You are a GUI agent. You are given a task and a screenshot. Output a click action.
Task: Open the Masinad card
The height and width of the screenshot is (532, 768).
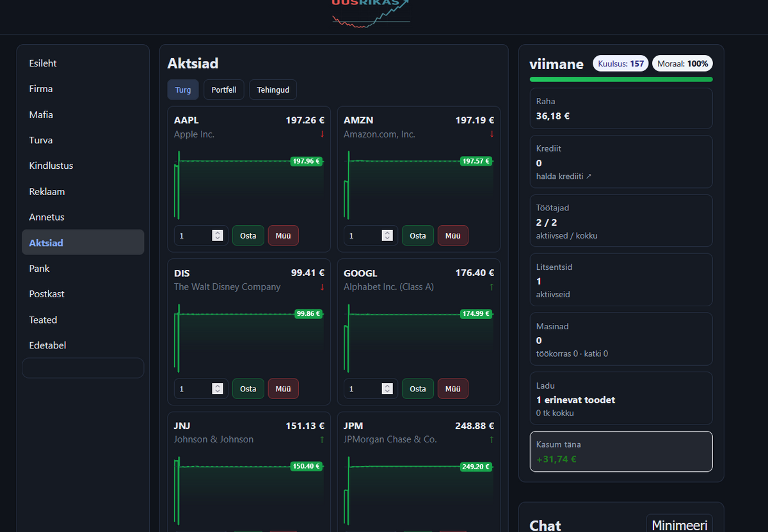621,339
